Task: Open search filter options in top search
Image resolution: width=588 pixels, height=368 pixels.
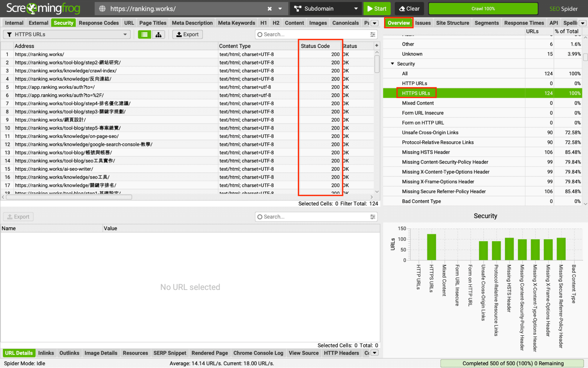Action: point(373,34)
